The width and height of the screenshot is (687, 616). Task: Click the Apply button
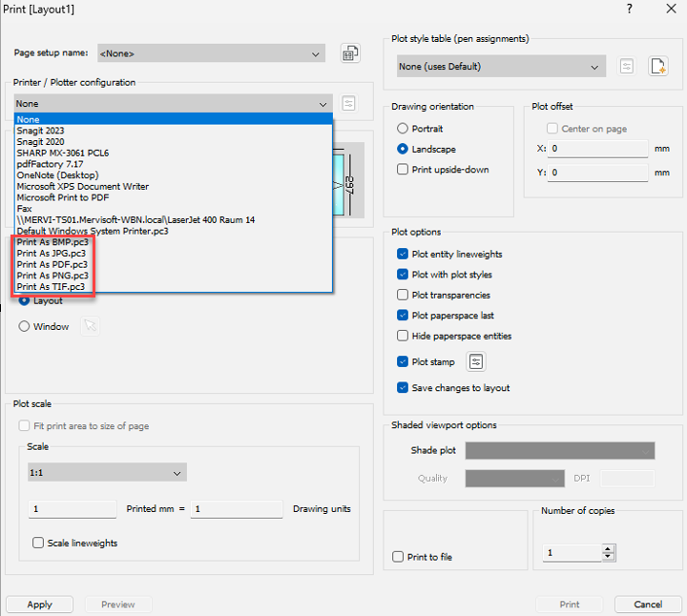click(39, 605)
